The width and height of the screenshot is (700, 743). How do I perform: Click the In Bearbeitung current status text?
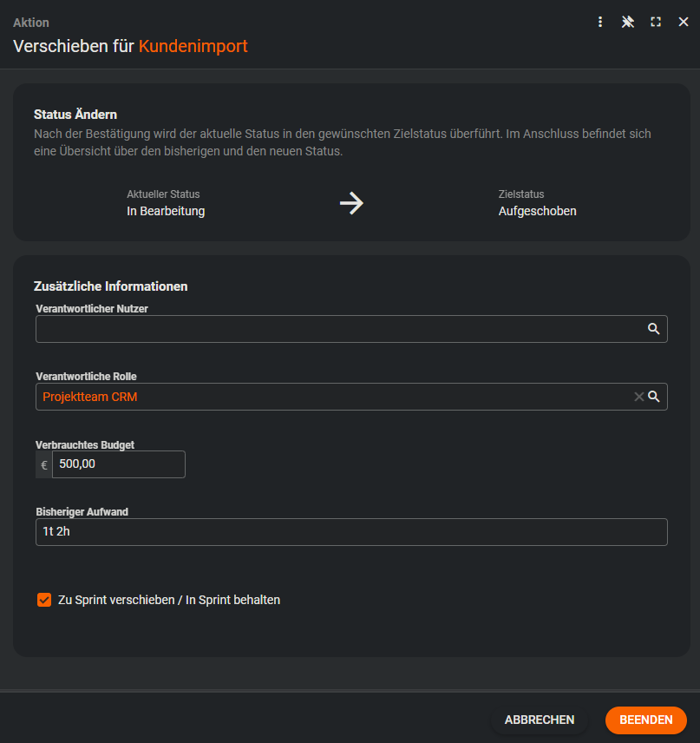[x=166, y=211]
